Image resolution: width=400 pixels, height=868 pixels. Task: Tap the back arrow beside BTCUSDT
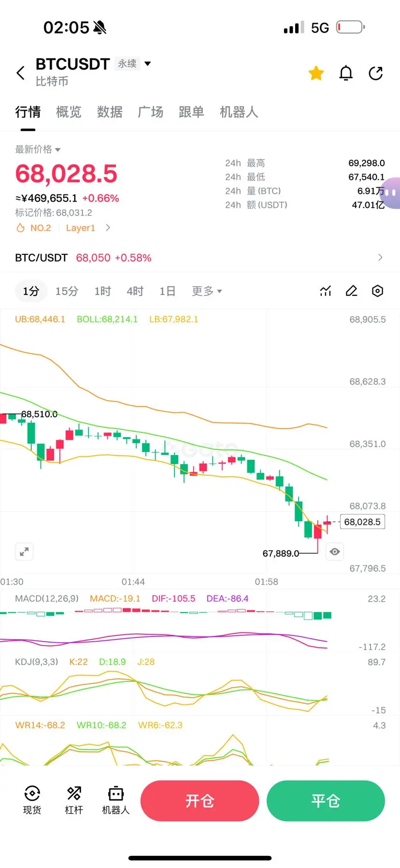pyautogui.click(x=20, y=73)
